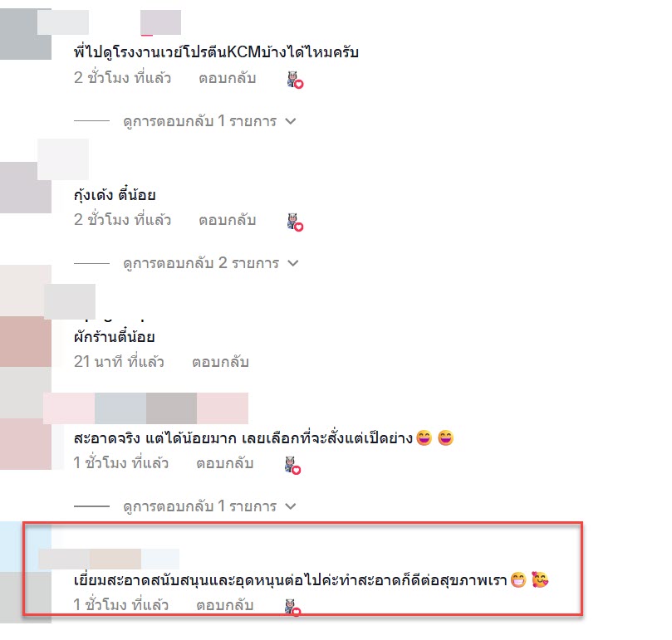The width and height of the screenshot is (672, 640).
Task: Open the avatar beside the สะอาดจริง comment
Action: (x=26, y=444)
